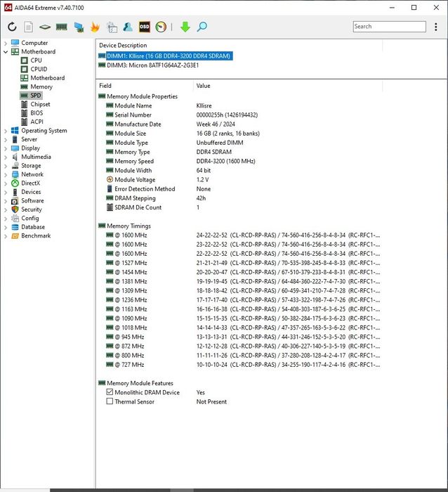Image resolution: width=448 pixels, height=492 pixels.
Task: Select the SDRAM Die Count row
Action: point(238,207)
